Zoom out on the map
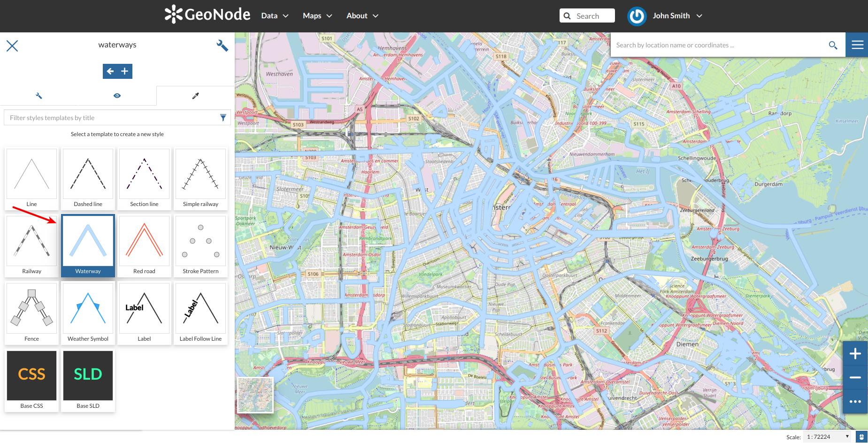The height and width of the screenshot is (443, 868). click(x=855, y=377)
